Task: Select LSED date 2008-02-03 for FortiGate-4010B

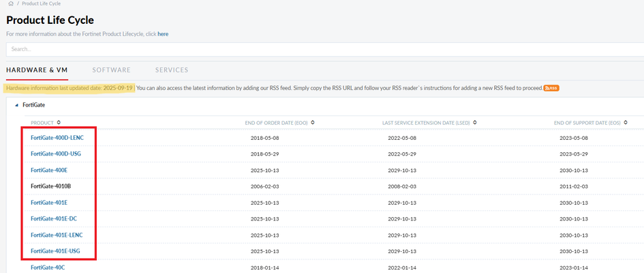Action: coord(402,186)
